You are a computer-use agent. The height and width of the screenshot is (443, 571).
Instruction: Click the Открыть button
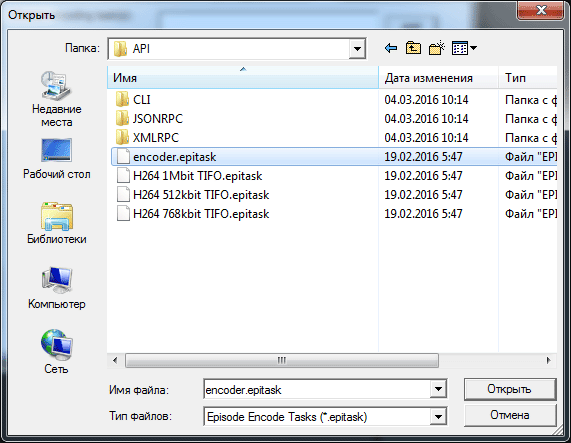(510, 389)
